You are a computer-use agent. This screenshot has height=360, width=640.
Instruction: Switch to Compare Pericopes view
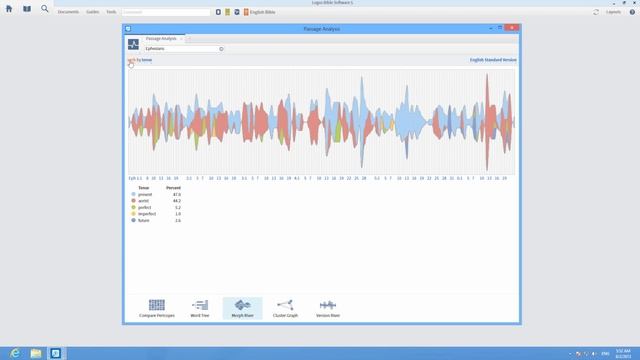(157, 308)
